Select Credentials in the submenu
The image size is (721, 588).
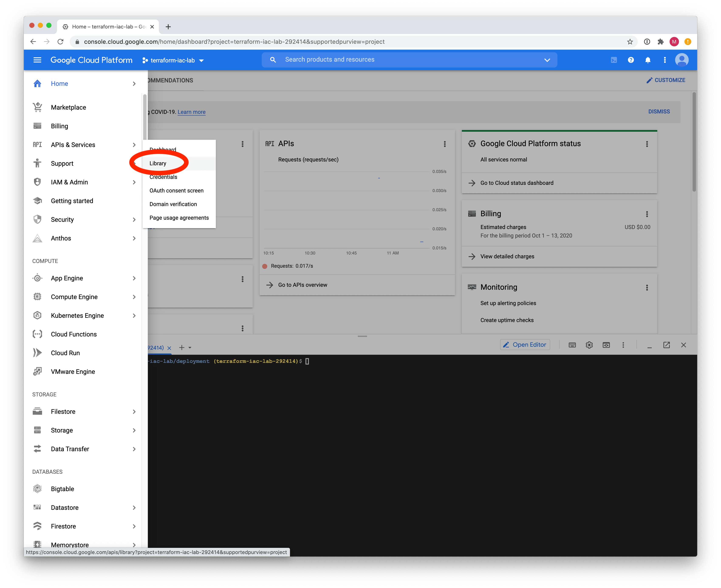pyautogui.click(x=179, y=177)
